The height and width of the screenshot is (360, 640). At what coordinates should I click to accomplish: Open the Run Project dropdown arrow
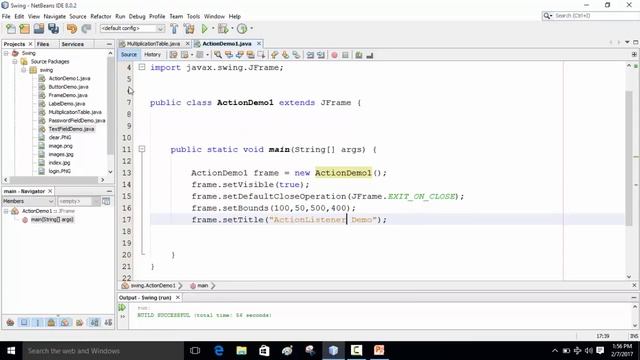[213, 29]
